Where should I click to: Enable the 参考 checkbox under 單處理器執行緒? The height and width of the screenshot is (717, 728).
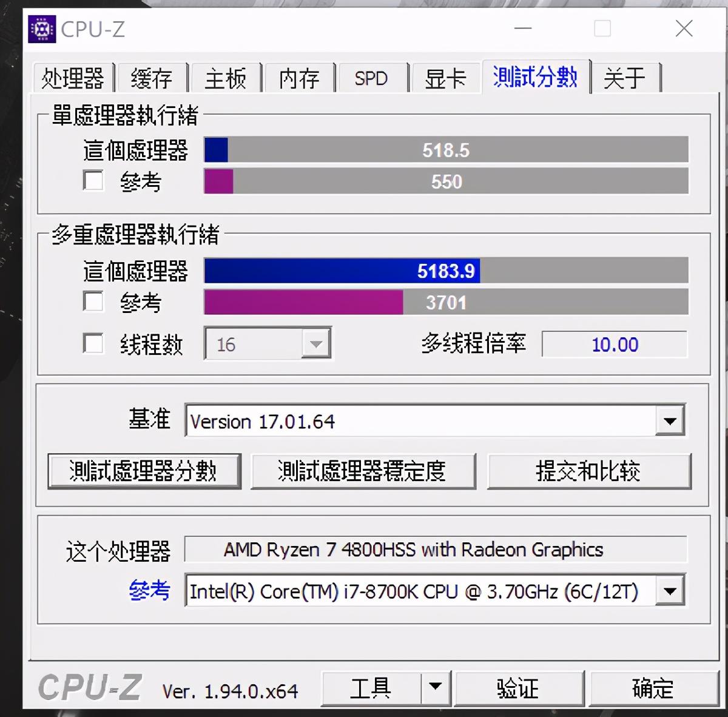pos(93,181)
